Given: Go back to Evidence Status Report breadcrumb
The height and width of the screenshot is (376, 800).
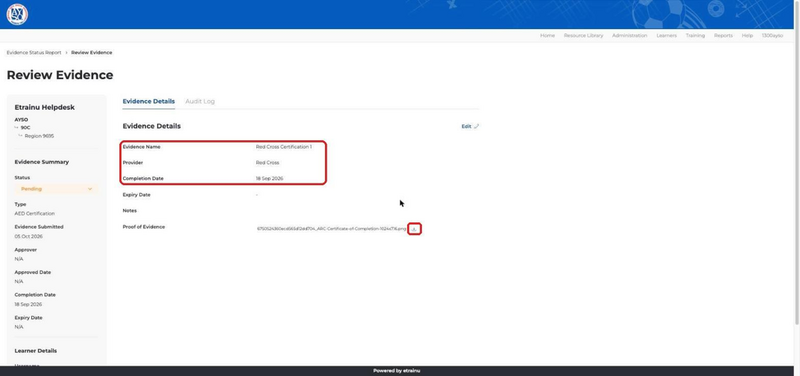Looking at the screenshot, I should click(x=34, y=53).
